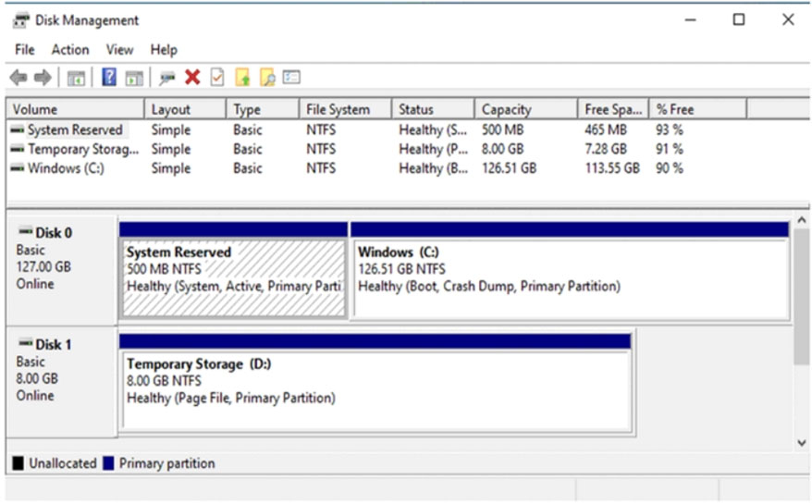
Task: Click the scroll-down arrow in the disk pane
Action: (801, 443)
